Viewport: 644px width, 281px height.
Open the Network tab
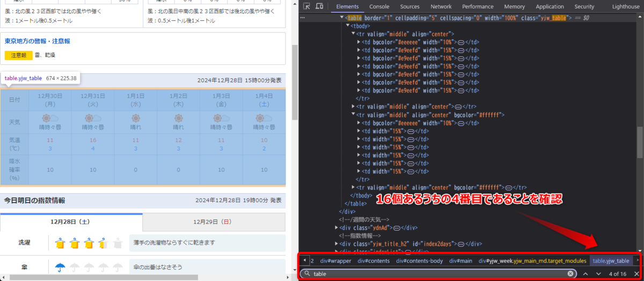441,6
